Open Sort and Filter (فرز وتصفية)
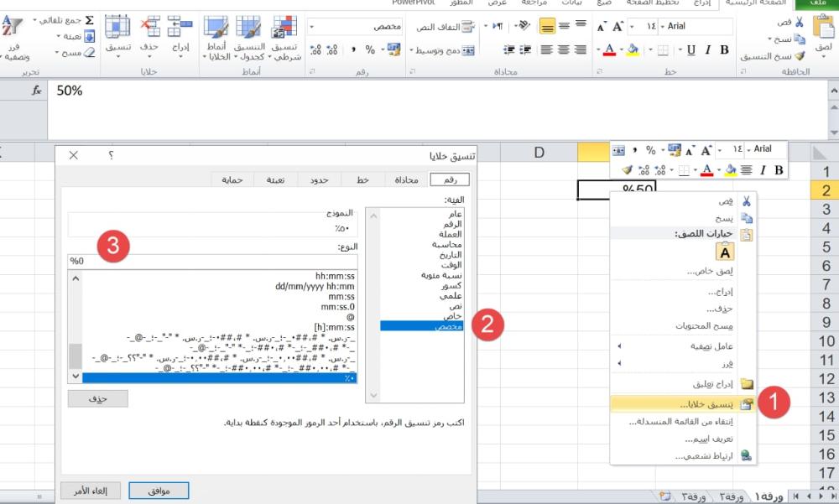 (x=13, y=39)
